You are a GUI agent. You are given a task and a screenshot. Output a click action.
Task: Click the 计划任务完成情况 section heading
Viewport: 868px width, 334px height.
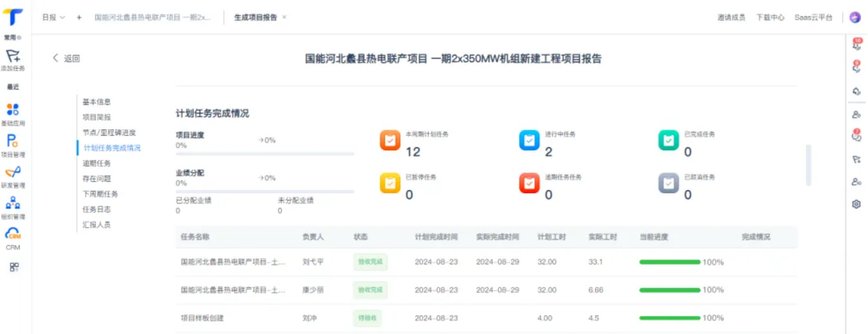point(212,113)
